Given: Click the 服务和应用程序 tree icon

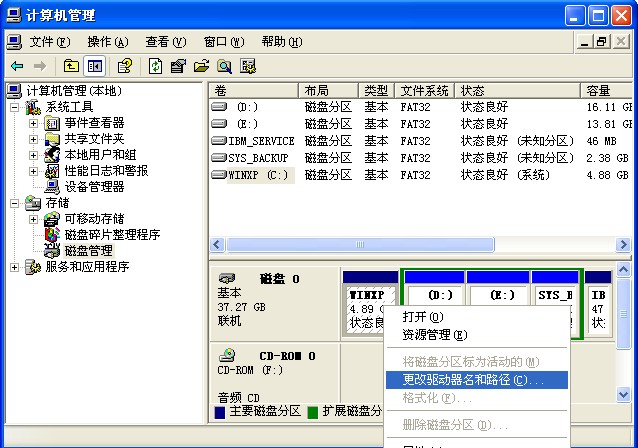Looking at the screenshot, I should point(33,267).
